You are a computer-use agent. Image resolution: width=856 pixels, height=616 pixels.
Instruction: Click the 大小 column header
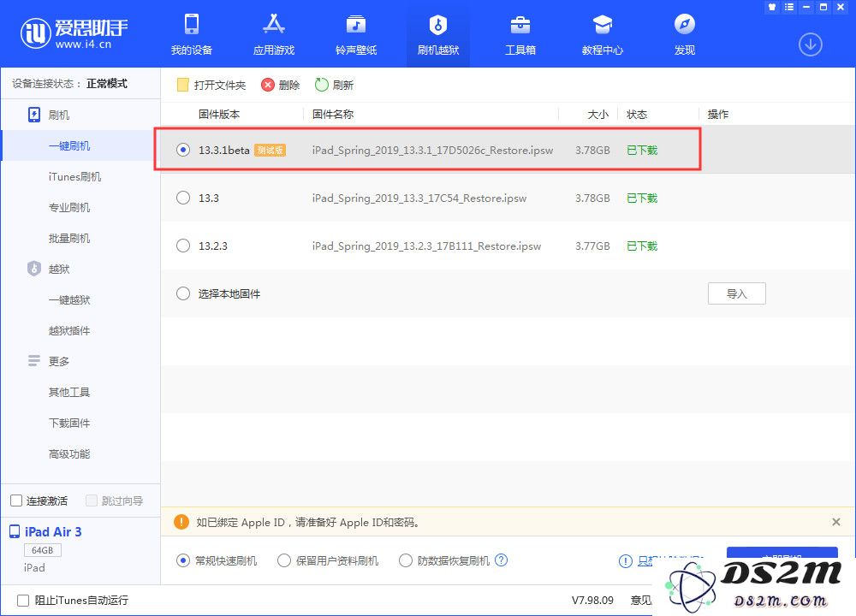(597, 114)
